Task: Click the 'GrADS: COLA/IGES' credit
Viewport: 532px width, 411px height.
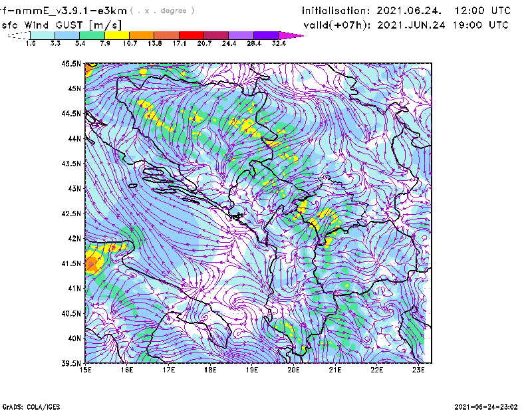Action: click(x=31, y=407)
